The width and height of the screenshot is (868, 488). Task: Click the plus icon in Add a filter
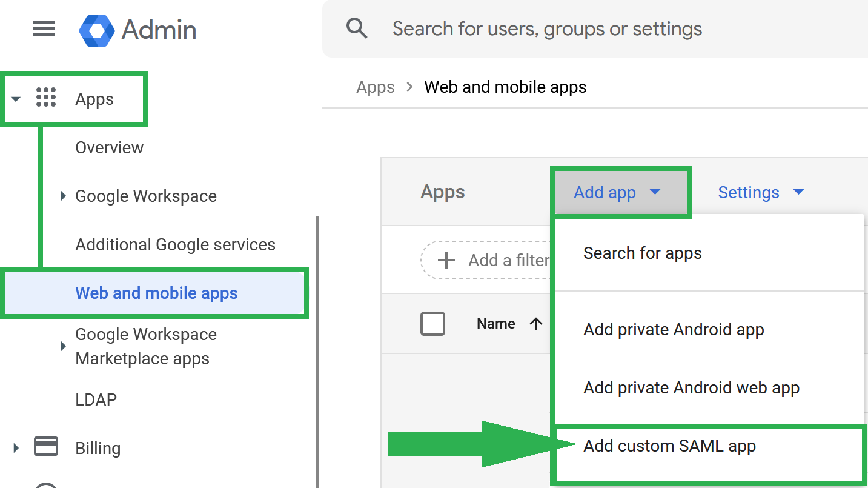click(446, 260)
